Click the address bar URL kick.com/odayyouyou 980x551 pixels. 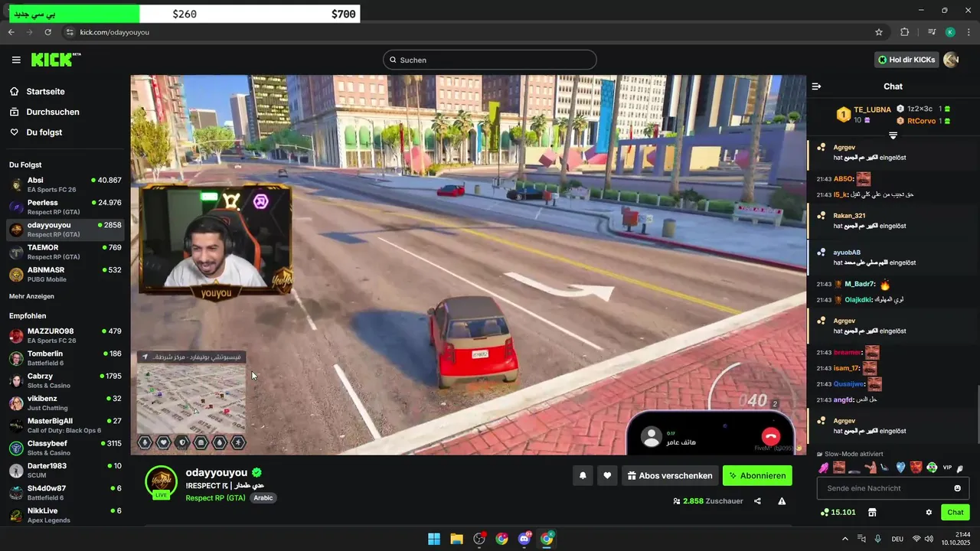tap(114, 32)
